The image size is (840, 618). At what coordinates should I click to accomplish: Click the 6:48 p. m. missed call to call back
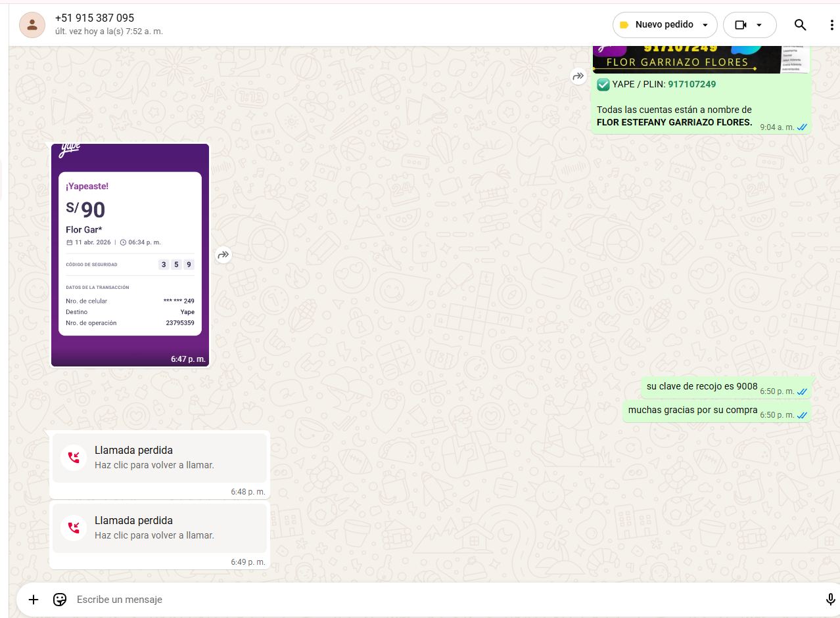point(159,457)
